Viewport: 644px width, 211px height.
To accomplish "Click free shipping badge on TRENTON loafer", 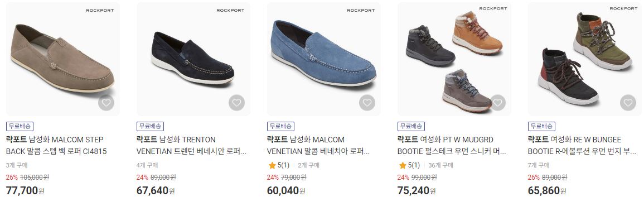I will pyautogui.click(x=151, y=126).
